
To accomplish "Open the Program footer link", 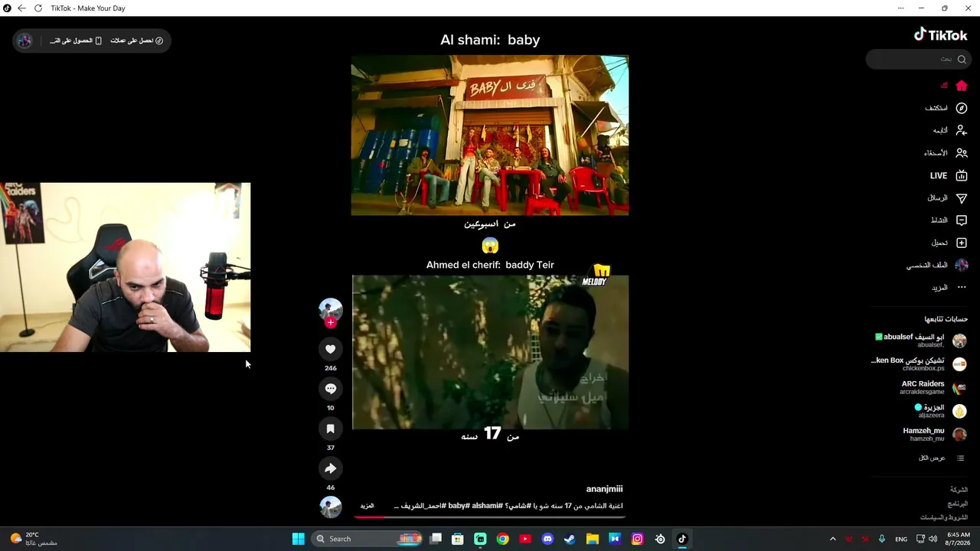I will tap(957, 504).
